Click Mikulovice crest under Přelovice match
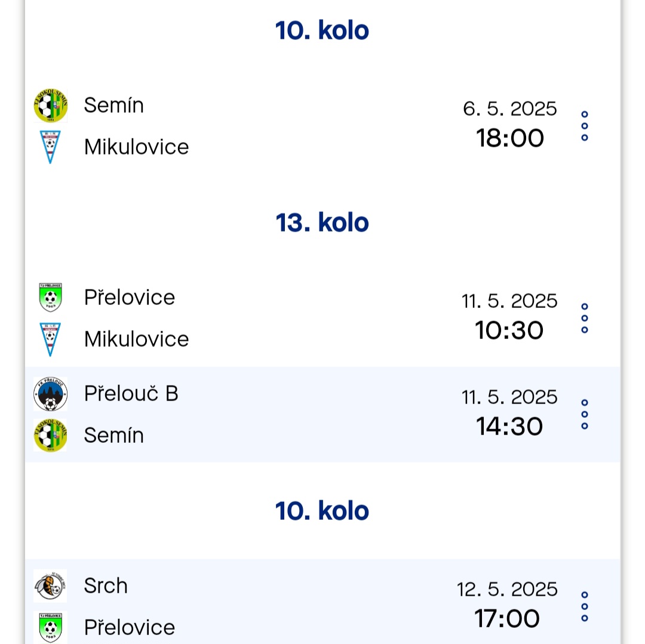This screenshot has width=645, height=644. tap(50, 340)
